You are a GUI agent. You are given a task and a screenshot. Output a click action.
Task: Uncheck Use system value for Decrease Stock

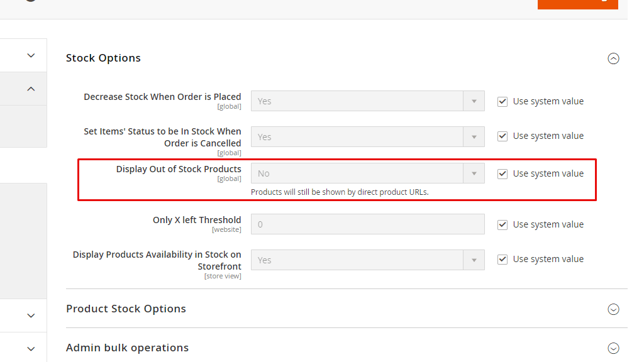click(x=502, y=101)
